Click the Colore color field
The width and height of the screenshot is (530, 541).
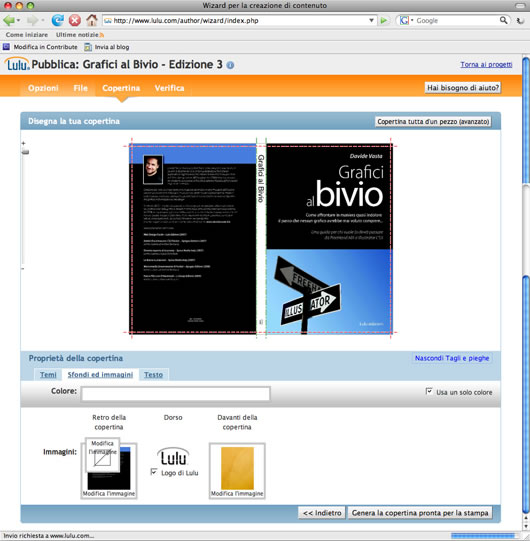point(176,394)
